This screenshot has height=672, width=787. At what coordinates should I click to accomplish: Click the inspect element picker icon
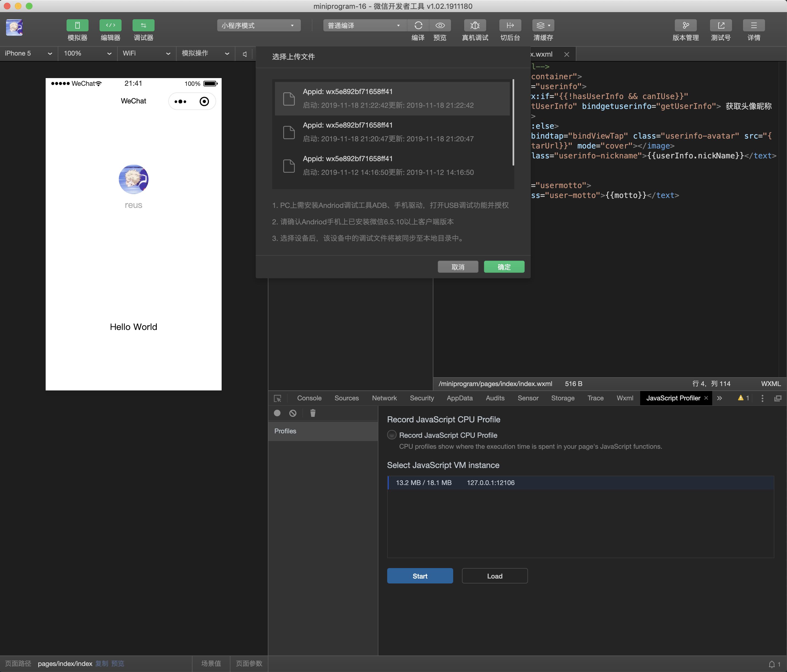(278, 398)
